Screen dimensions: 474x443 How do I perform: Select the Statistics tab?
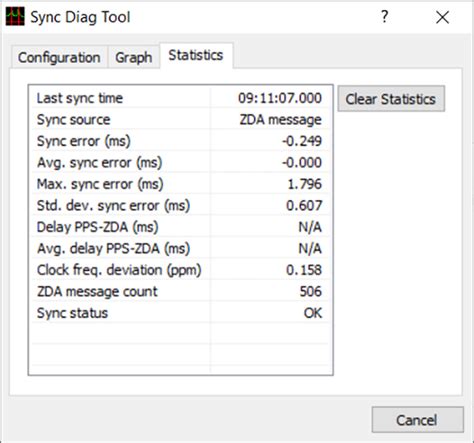tap(196, 55)
